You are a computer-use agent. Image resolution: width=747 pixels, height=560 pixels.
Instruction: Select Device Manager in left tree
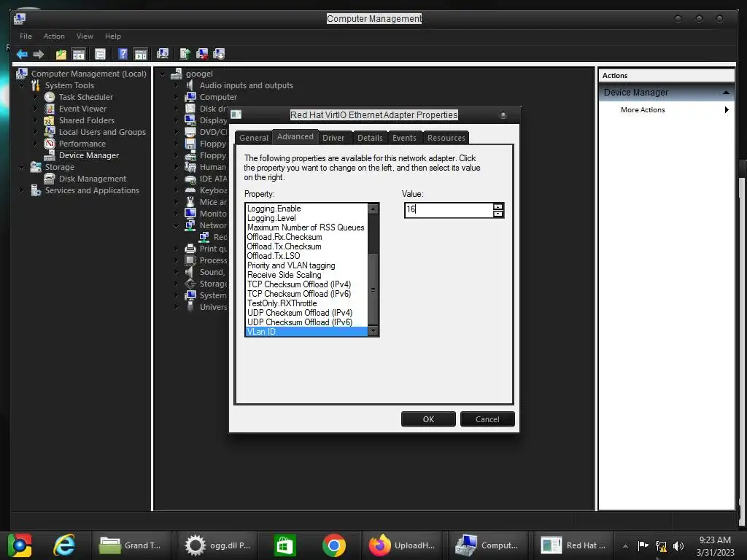point(88,155)
